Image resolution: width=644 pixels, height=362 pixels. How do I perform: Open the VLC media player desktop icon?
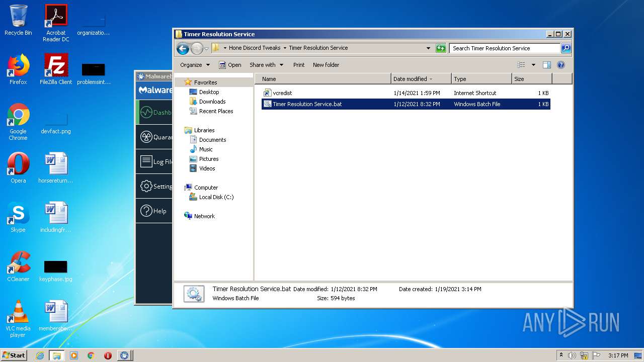coord(18,319)
